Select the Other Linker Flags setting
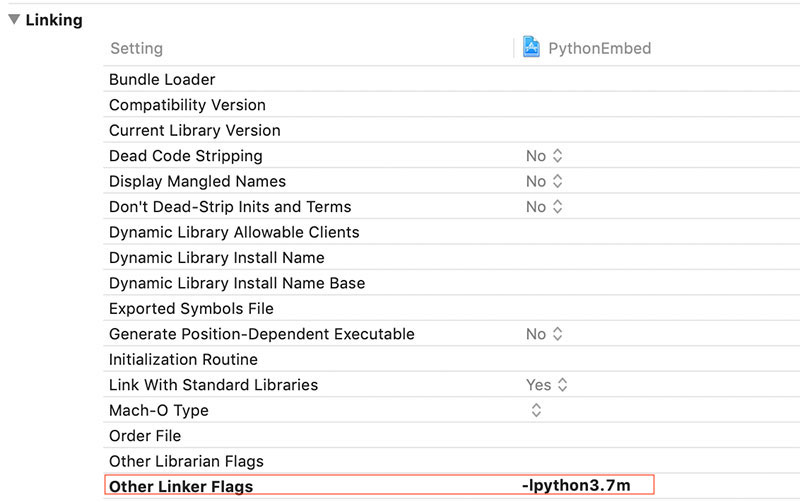 (181, 487)
